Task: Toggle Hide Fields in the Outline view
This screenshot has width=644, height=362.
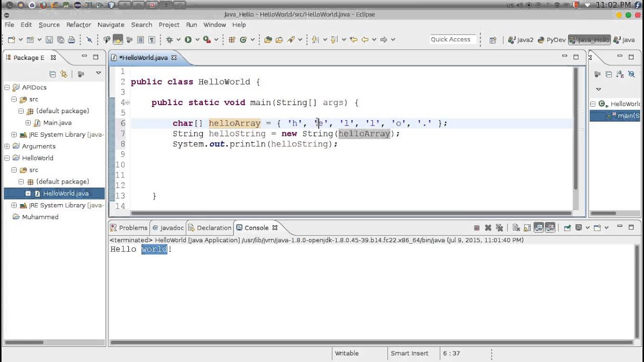Action: click(632, 74)
